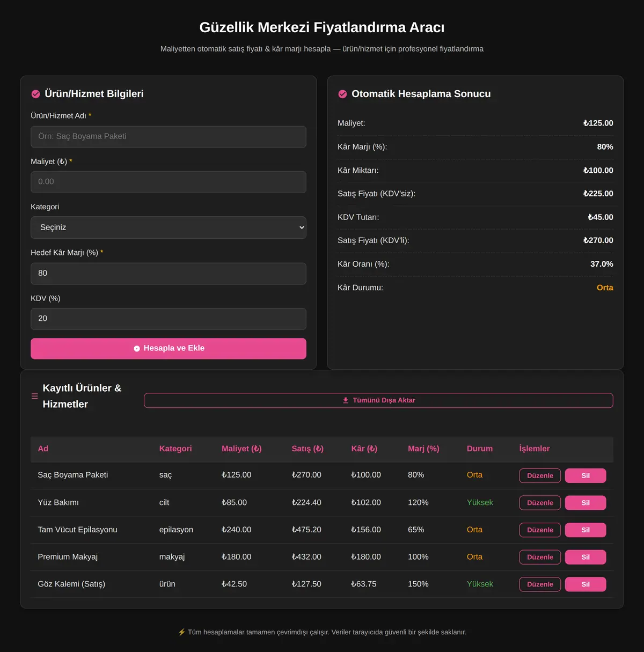The image size is (644, 652).
Task: Delete the Premium Makyaj row
Action: point(586,557)
